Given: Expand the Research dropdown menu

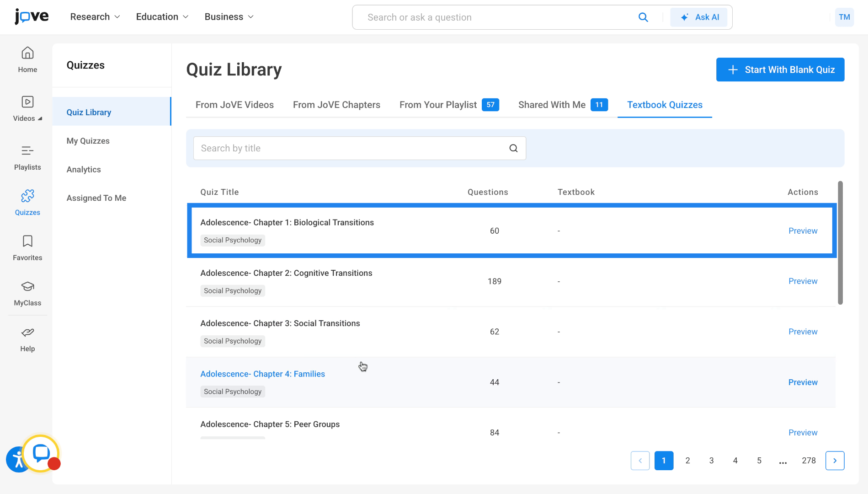Looking at the screenshot, I should click(95, 17).
